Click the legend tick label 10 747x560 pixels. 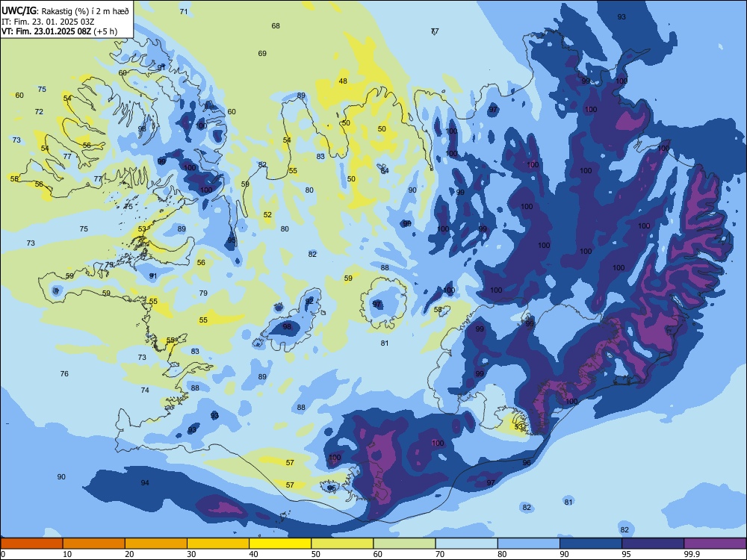point(67,554)
